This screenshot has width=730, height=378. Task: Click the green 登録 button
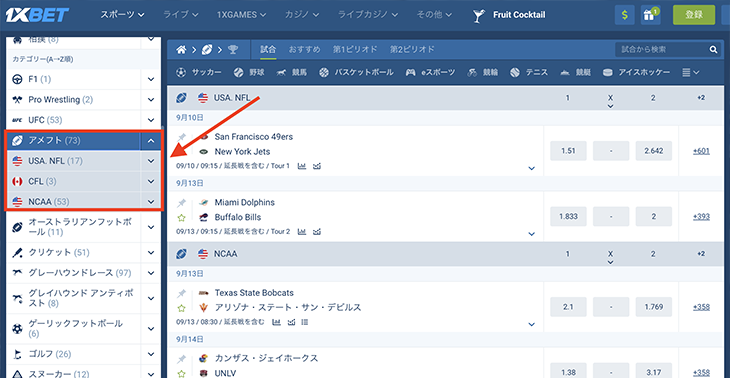coord(694,15)
